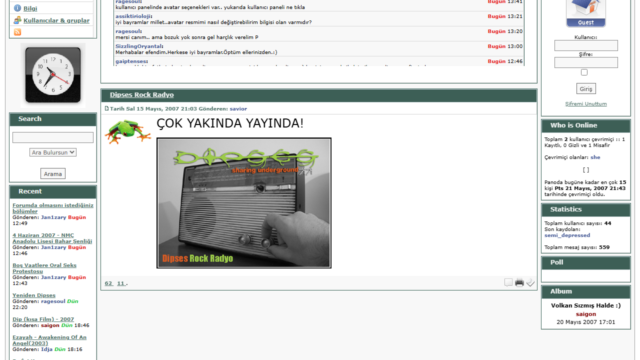This screenshot has height=360, width=640.
Task: Click the Bilgi info icon
Action: tap(17, 8)
